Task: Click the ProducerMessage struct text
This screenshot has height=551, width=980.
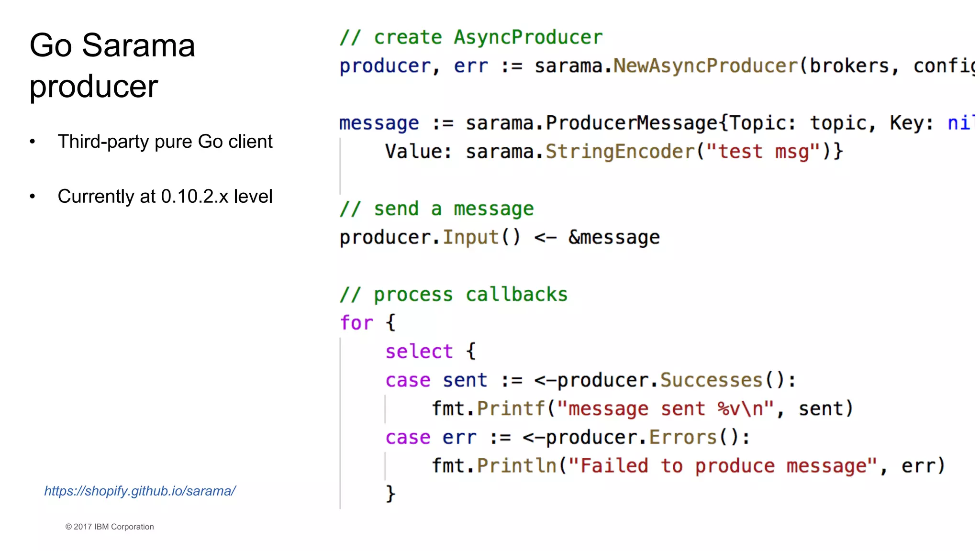Action: [632, 123]
